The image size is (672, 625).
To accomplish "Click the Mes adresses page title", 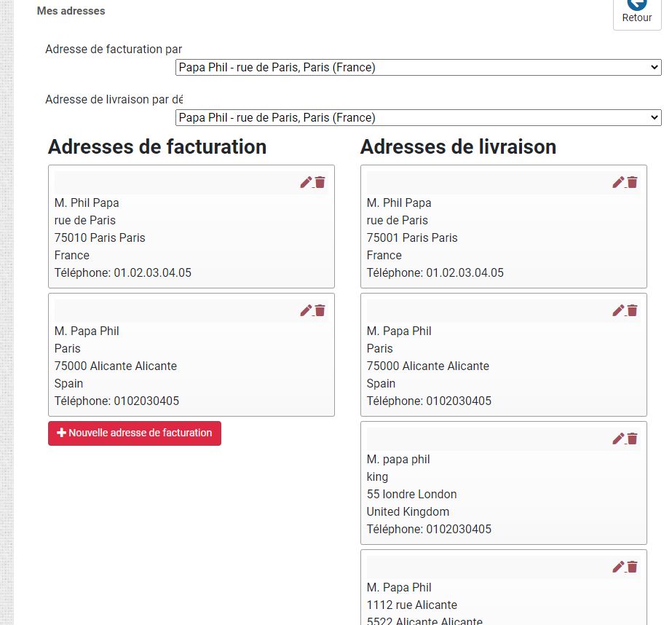I will (71, 11).
